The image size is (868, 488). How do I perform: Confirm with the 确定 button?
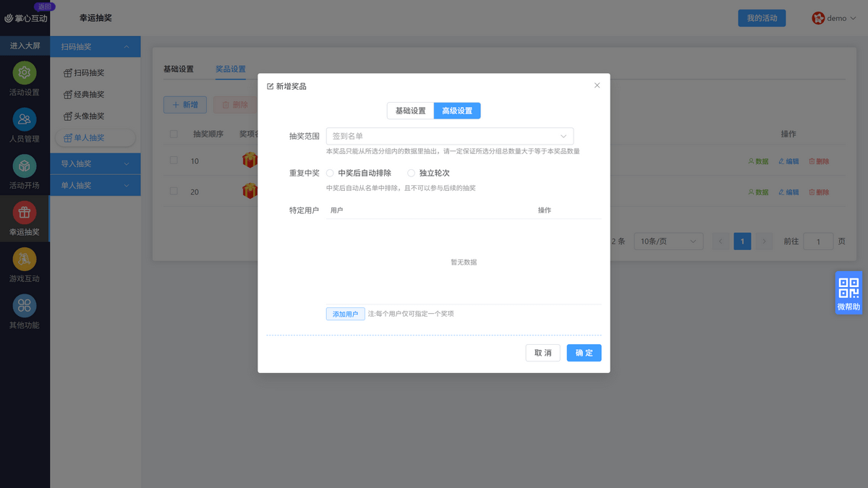click(x=584, y=353)
